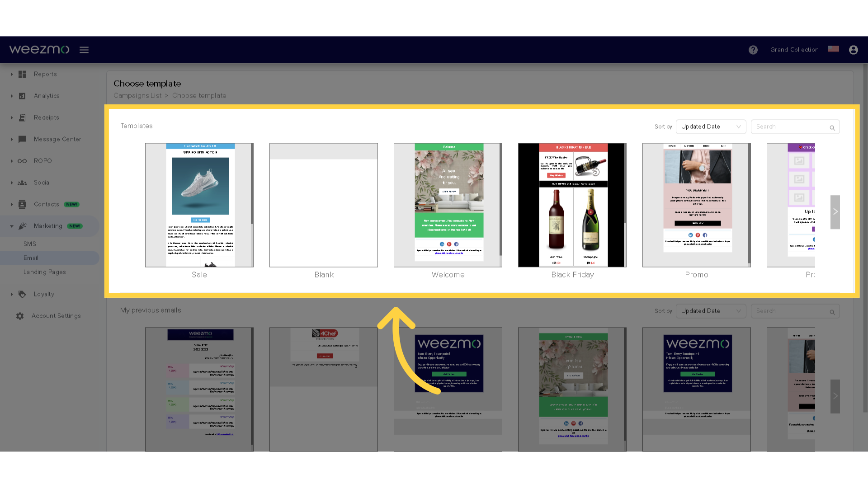This screenshot has height=488, width=868.
Task: Open Templates Sort by Updated Date dropdown
Action: pyautogui.click(x=711, y=127)
